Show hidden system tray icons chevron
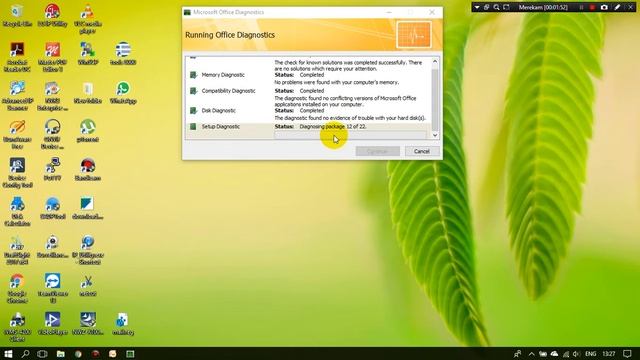This screenshot has height=360, width=640. [x=531, y=353]
